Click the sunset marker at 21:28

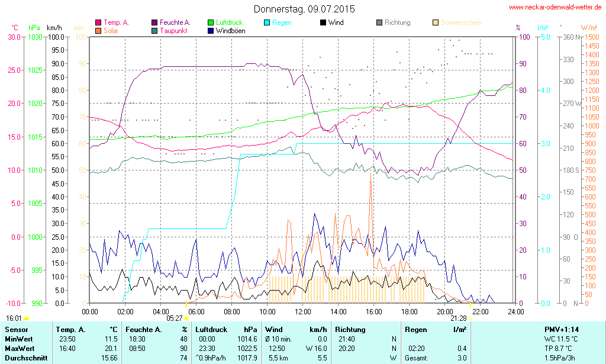tap(470, 318)
